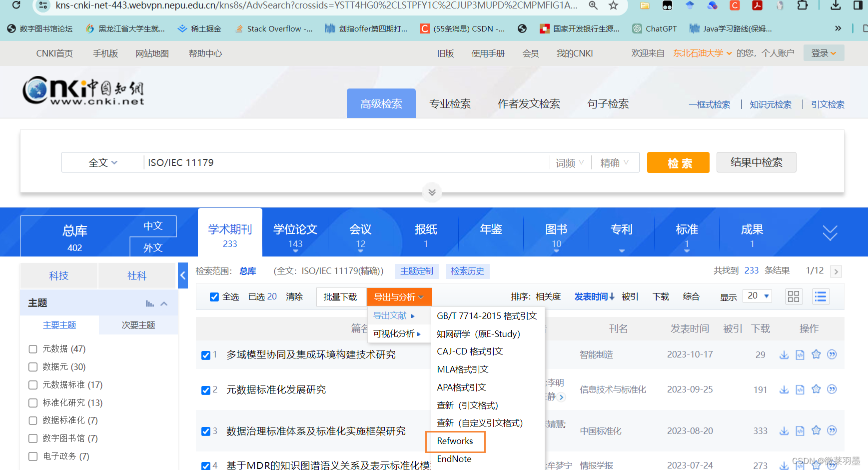Collapse the left filter sidebar arrow
The width and height of the screenshot is (868, 470).
pyautogui.click(x=183, y=275)
